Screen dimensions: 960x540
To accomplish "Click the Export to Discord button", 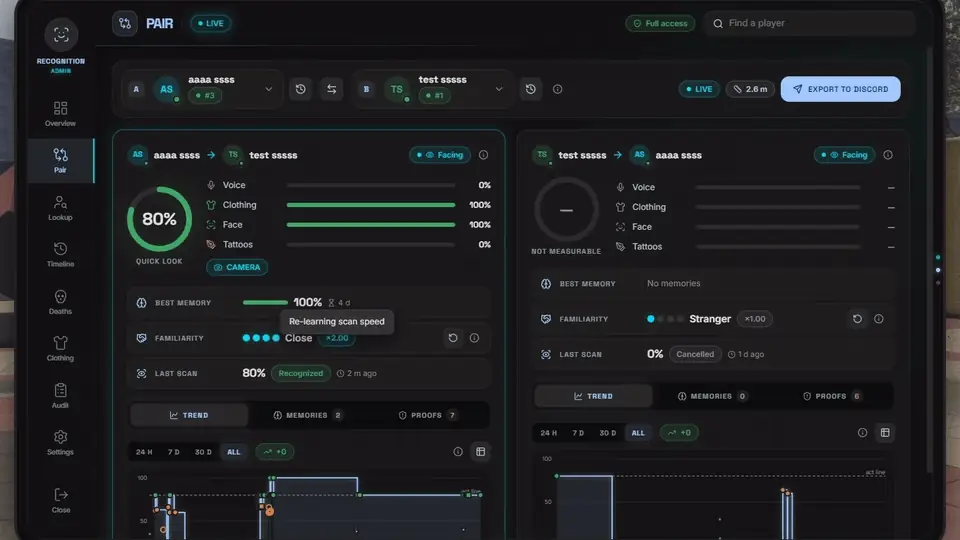I will coord(840,89).
